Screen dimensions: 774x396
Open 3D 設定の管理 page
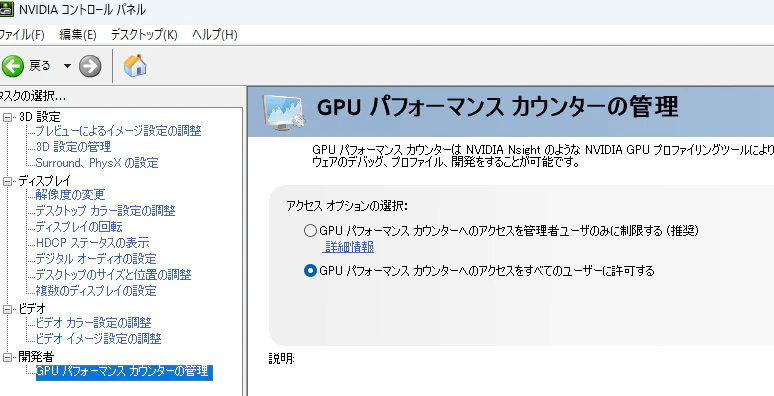pyautogui.click(x=74, y=147)
